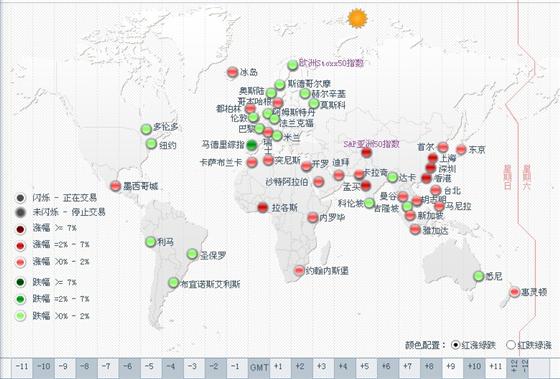The height and width of the screenshot is (379, 560).
Task: Open the Iceland (冰岛) market marker
Action: [232, 72]
